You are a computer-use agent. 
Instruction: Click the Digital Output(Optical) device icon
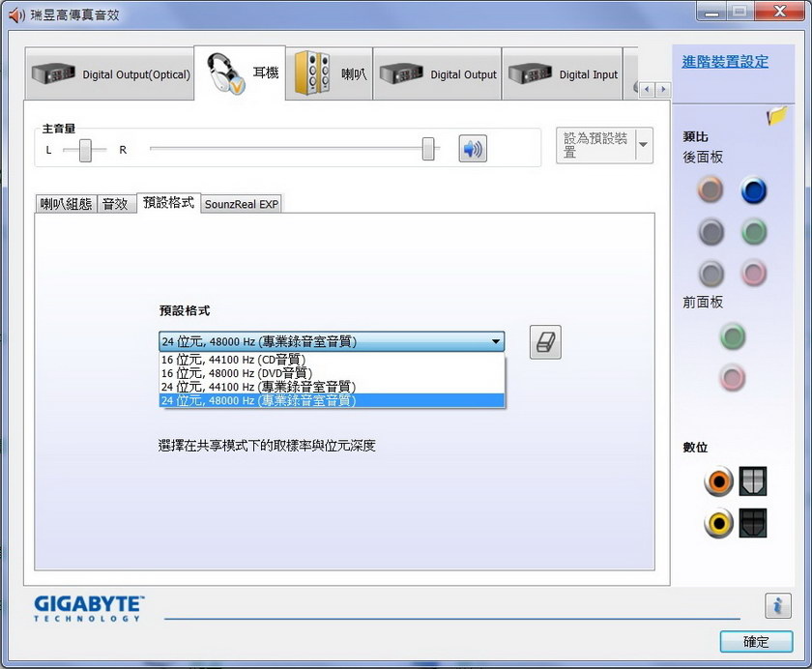tap(53, 73)
